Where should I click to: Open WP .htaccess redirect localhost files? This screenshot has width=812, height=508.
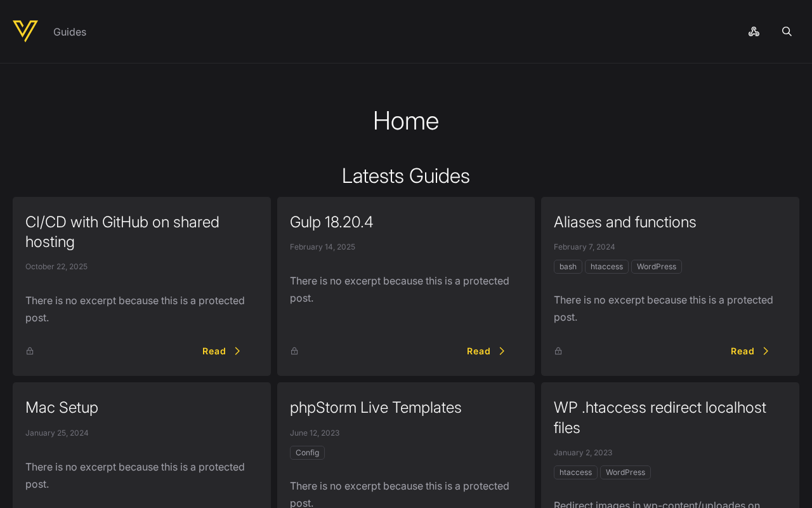pos(660,417)
